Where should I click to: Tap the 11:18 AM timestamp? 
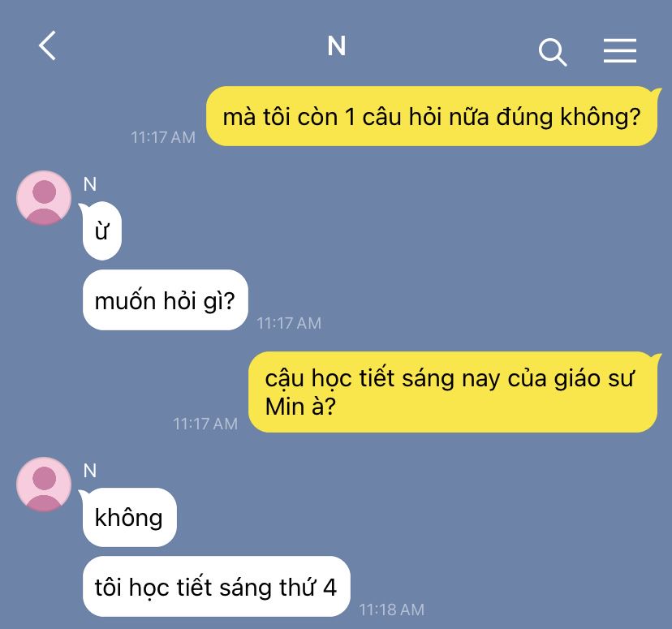point(391,610)
